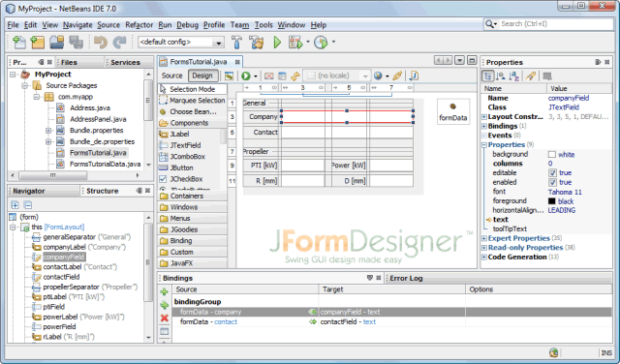
Task: Click the New File toolbar icon
Action: pyautogui.click(x=18, y=42)
